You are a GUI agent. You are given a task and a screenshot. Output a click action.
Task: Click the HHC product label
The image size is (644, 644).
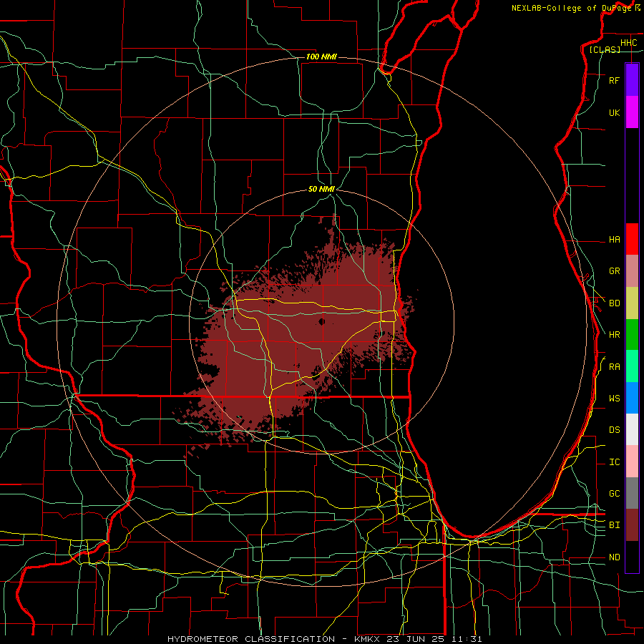coord(628,43)
